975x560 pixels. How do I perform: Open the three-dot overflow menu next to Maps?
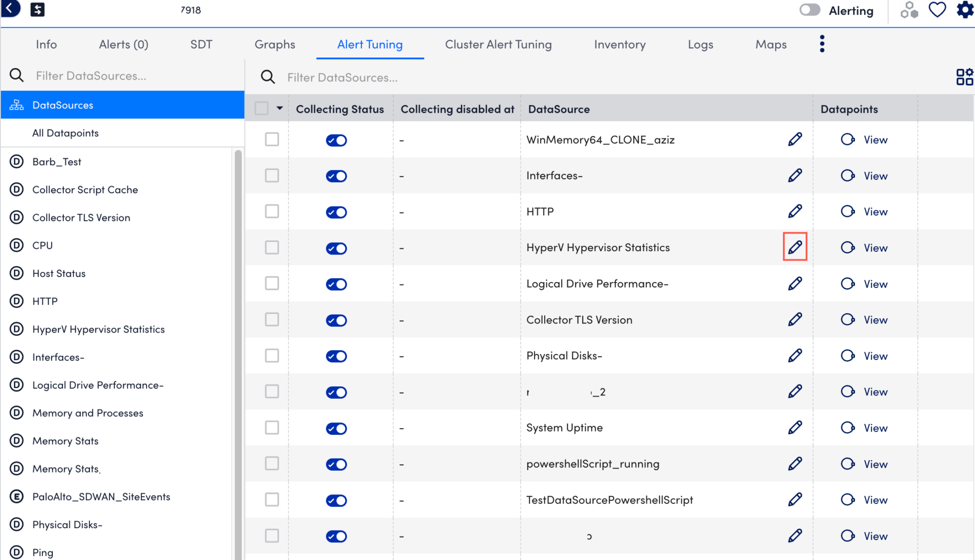pyautogui.click(x=822, y=43)
